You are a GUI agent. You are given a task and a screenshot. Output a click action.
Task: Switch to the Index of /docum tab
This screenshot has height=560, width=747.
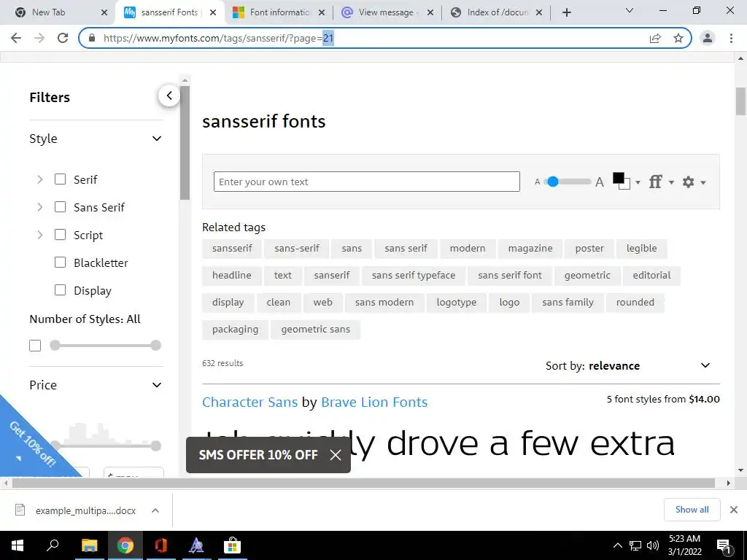coord(496,12)
